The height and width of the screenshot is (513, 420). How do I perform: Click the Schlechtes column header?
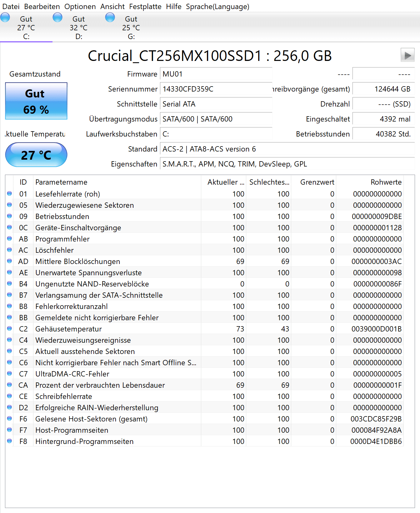coord(268,182)
